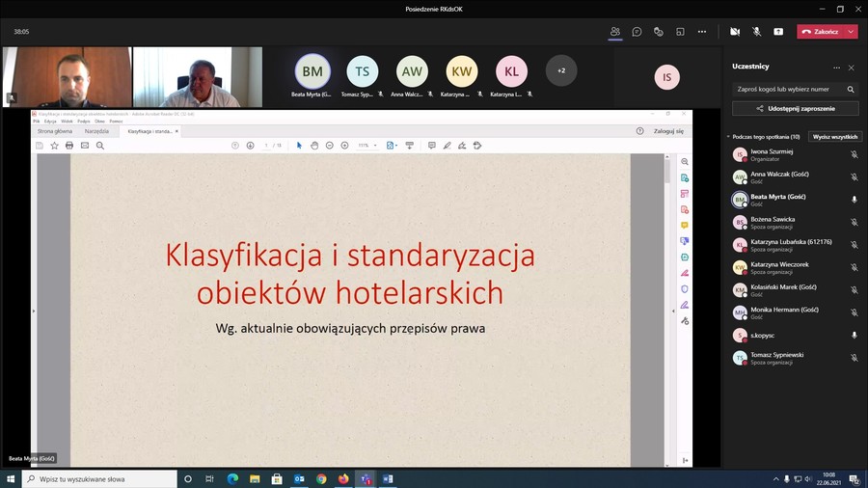The width and height of the screenshot is (868, 488).
Task: Open more options in Uczestnicy panel header
Action: (x=836, y=68)
